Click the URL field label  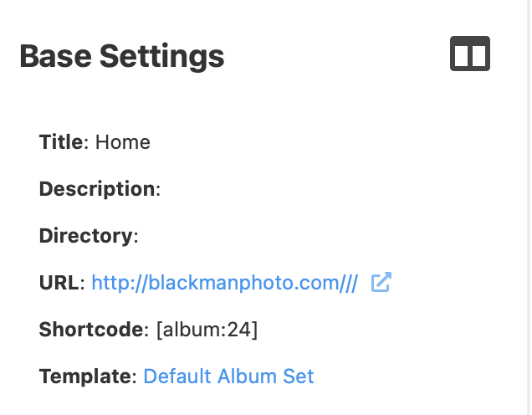point(59,283)
